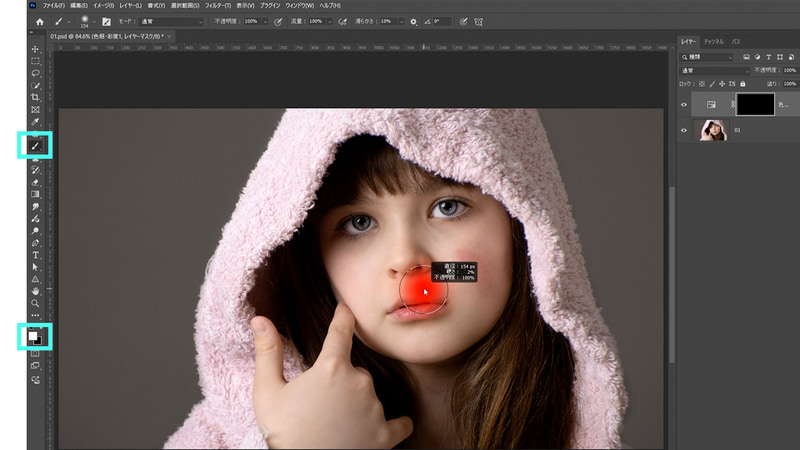
Task: Activate the Crop tool
Action: point(36,97)
